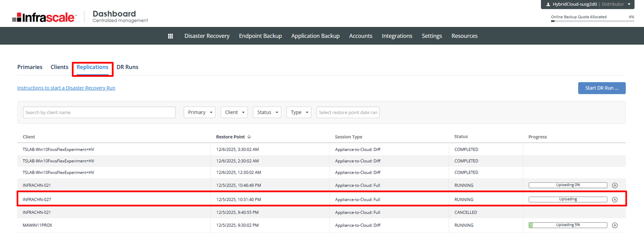Open Disaster Recovery Run instructions link
This screenshot has height=233, width=644.
66,88
